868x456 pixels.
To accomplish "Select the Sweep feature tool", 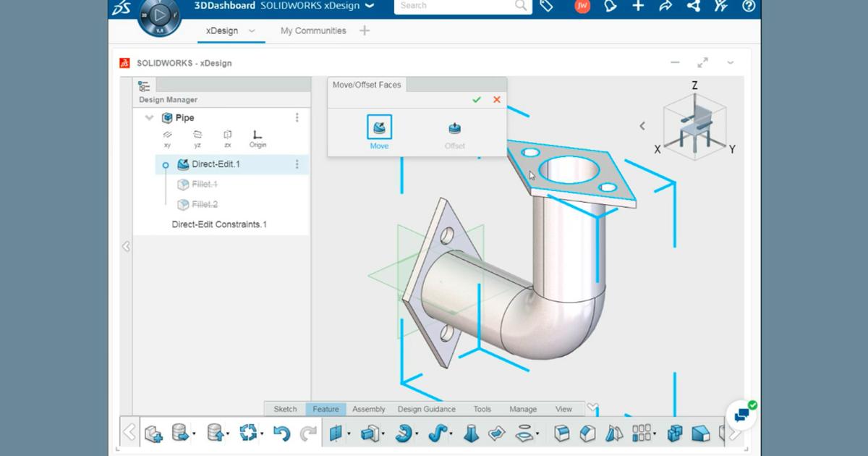I will pyautogui.click(x=440, y=433).
